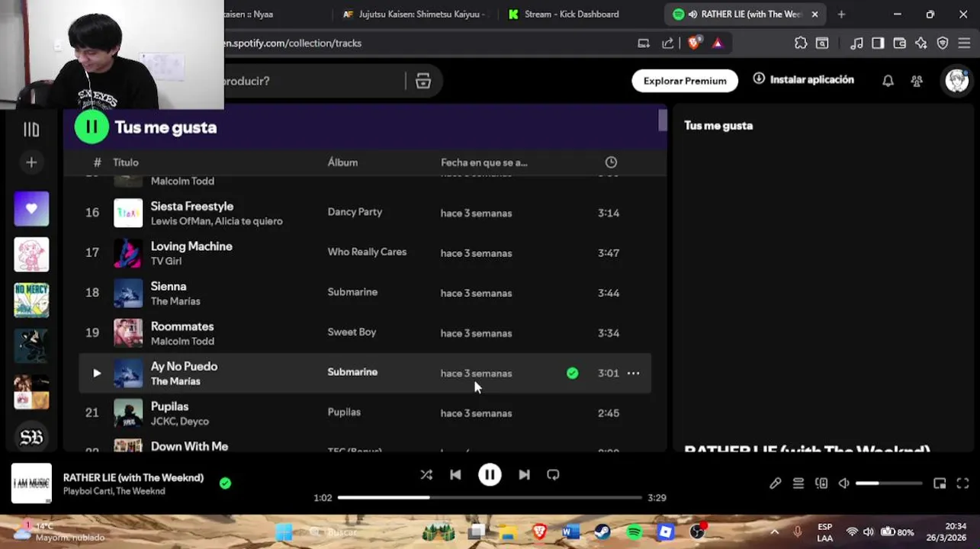The width and height of the screenshot is (980, 549).
Task: Open the friend activity icon
Action: [917, 81]
